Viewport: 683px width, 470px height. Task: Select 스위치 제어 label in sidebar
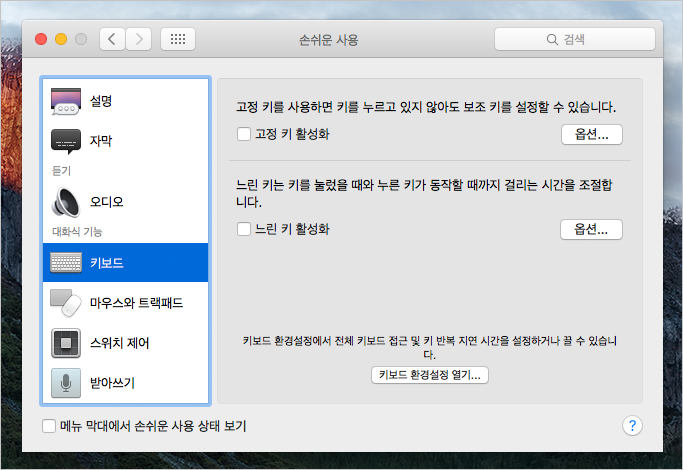(120, 343)
